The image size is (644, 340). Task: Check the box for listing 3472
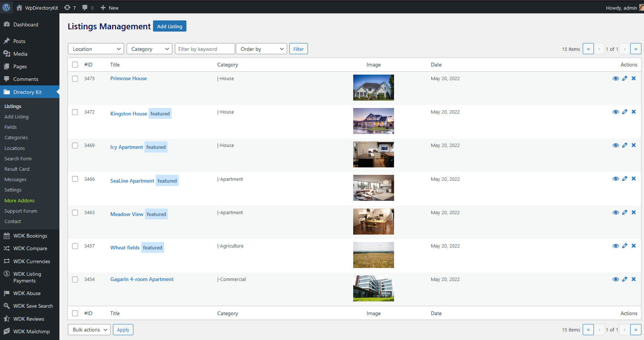coord(75,112)
